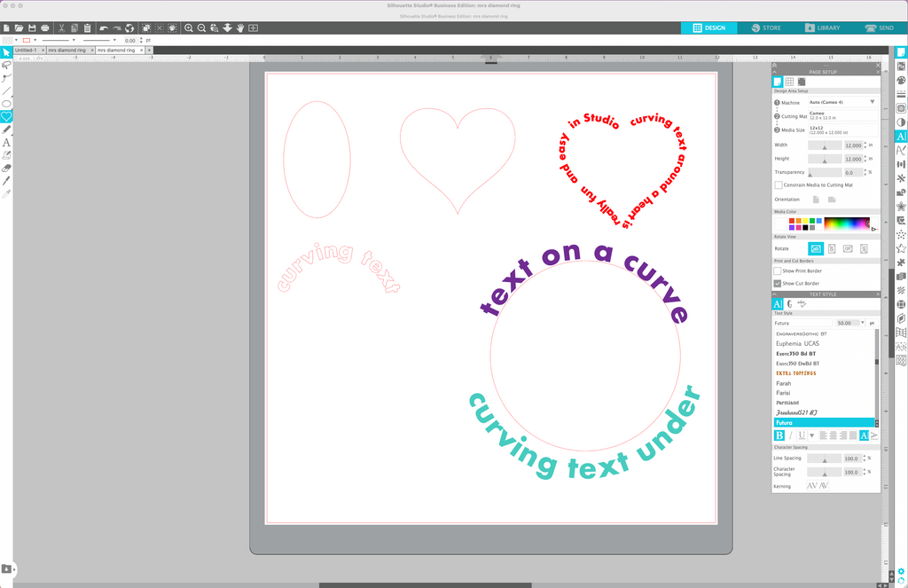Image resolution: width=908 pixels, height=588 pixels.
Task: Click the Select All icon
Action: pyautogui.click(x=146, y=27)
